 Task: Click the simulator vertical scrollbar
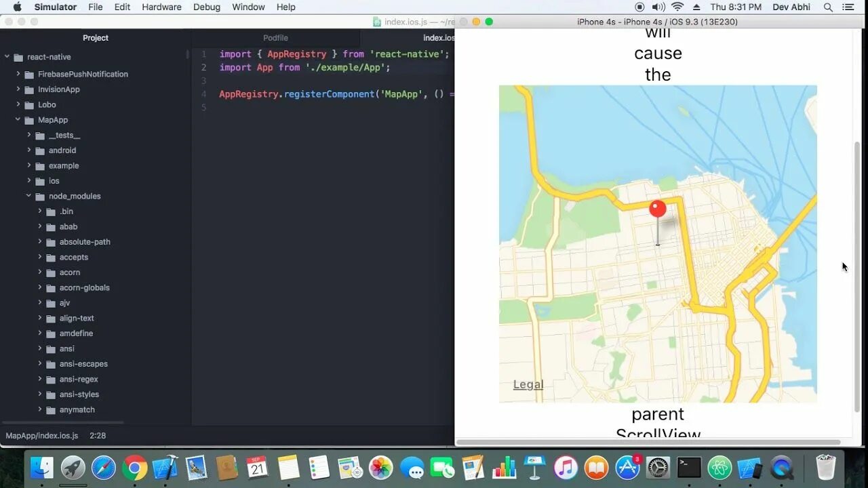[x=856, y=277]
